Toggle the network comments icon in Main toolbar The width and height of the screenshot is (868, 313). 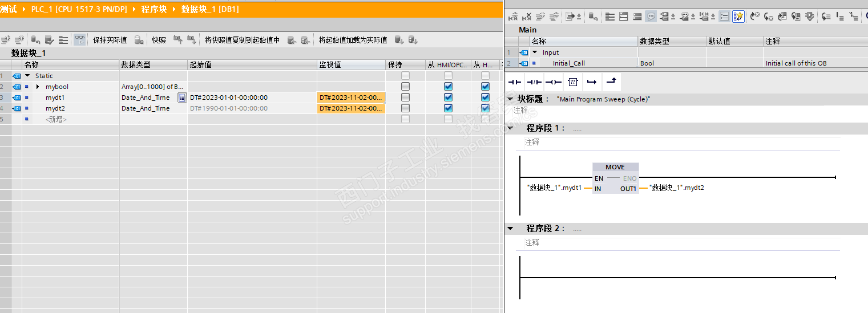click(724, 17)
